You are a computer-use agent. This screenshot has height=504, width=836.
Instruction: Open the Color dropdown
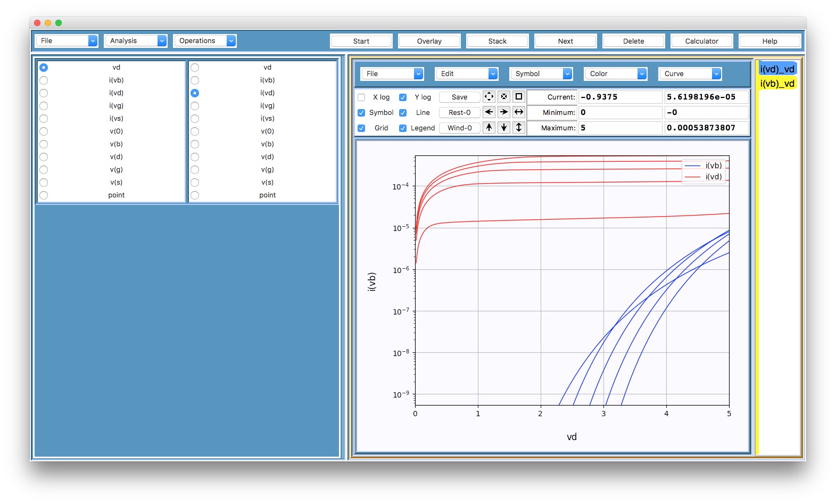coord(616,73)
